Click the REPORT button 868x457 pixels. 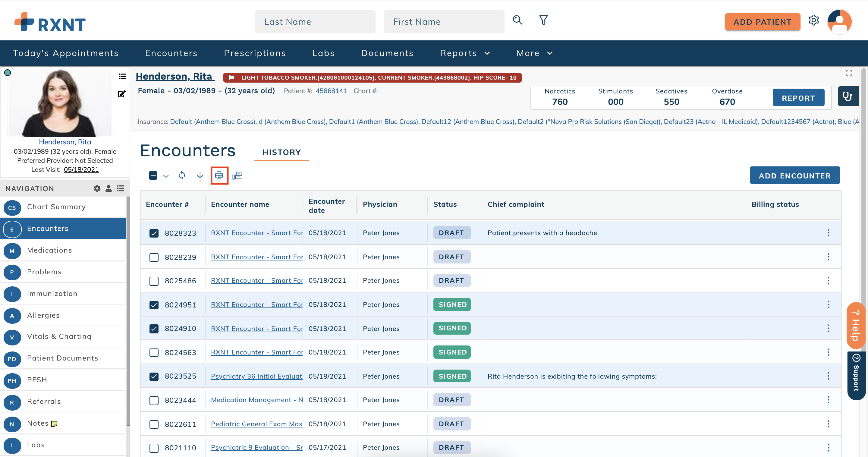click(798, 98)
